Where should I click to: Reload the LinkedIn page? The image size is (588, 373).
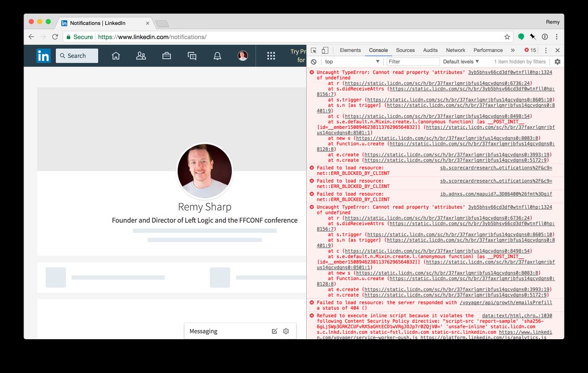[55, 37]
